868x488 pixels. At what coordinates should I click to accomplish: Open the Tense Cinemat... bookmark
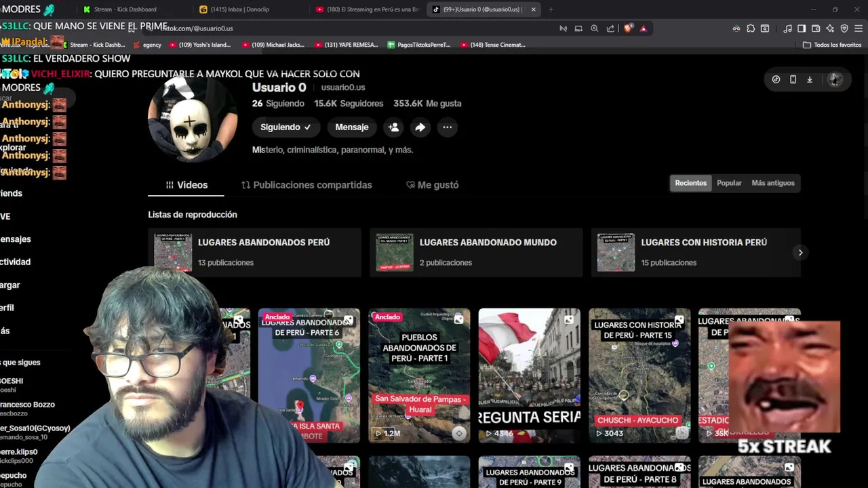click(492, 45)
